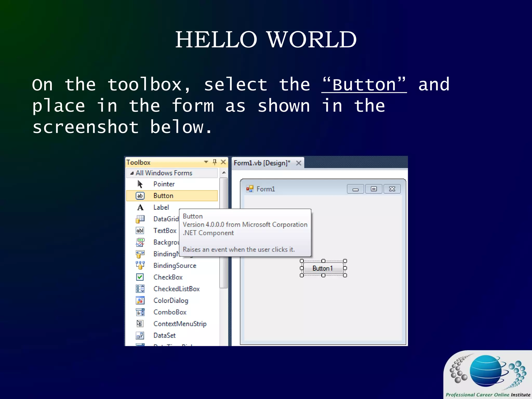This screenshot has width=532, height=399.
Task: Click the Toolbox scrollbar up arrow
Action: point(224,172)
